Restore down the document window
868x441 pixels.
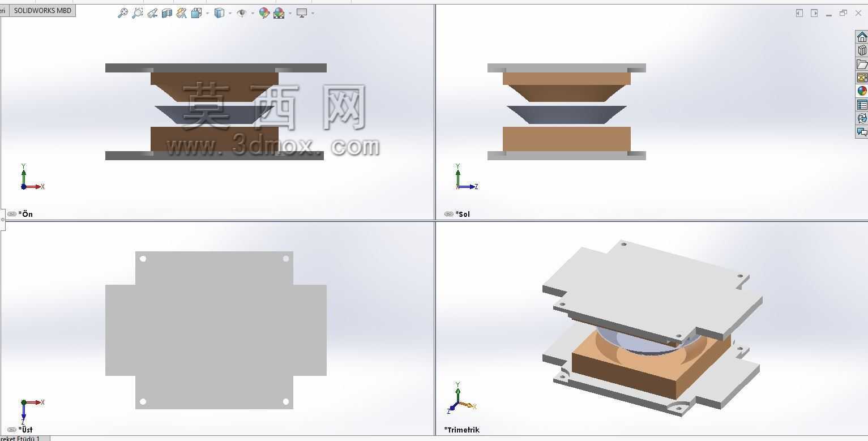click(x=843, y=13)
